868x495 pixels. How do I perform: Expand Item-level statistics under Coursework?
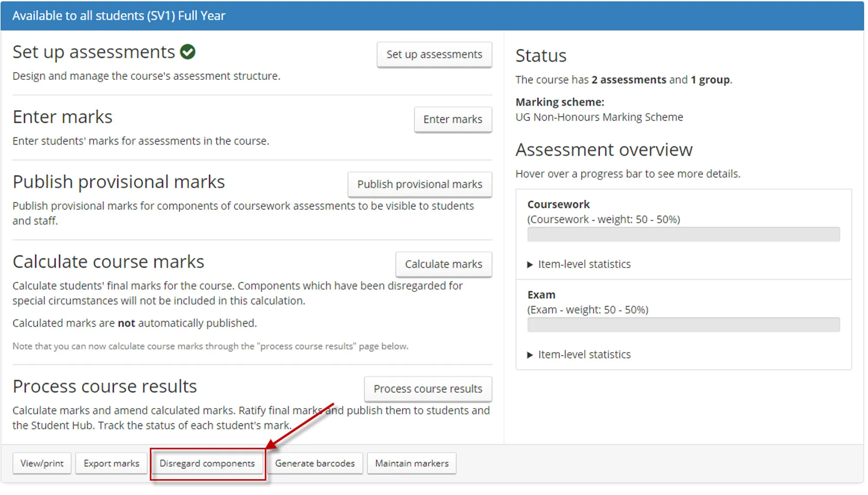click(584, 264)
